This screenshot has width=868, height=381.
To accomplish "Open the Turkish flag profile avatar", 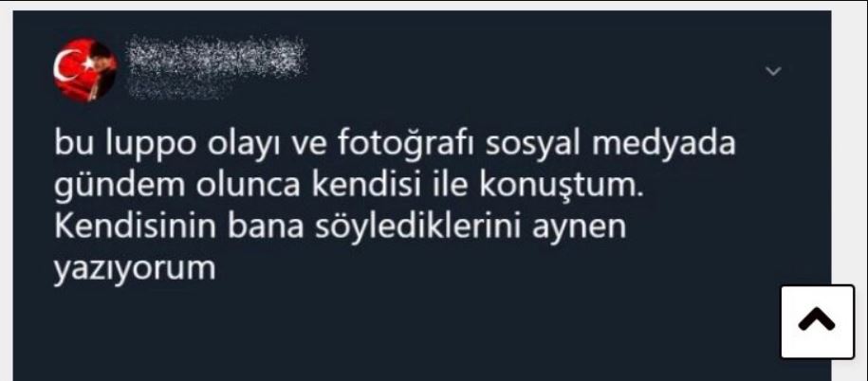I will point(85,70).
